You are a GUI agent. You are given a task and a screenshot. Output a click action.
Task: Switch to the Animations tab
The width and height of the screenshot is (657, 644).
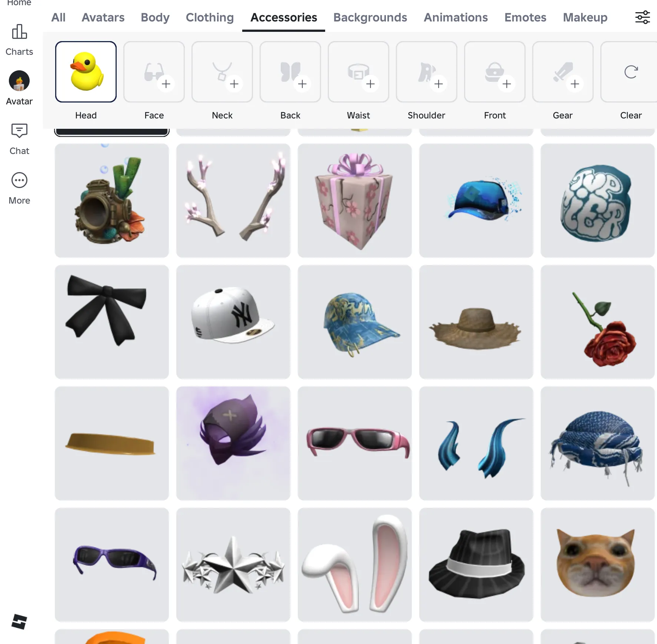(x=456, y=17)
